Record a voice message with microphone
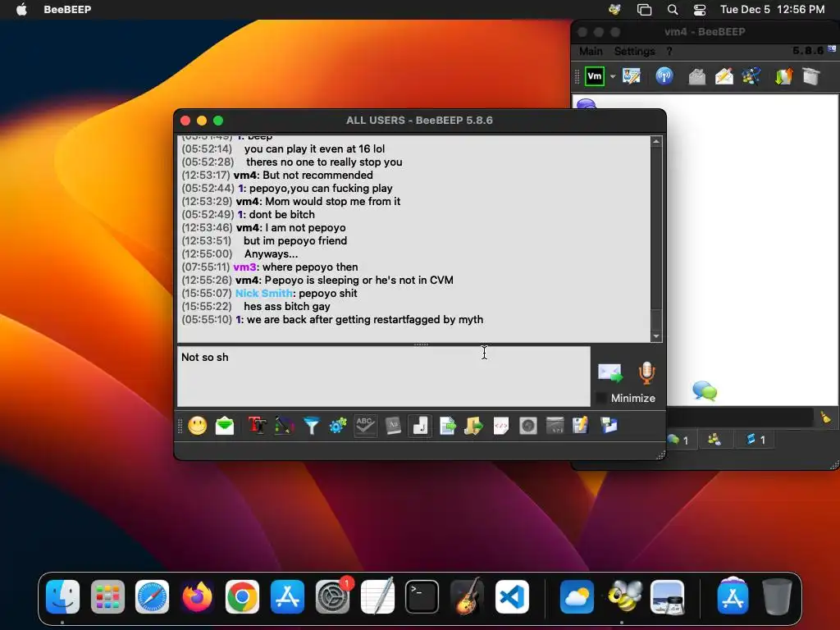Viewport: 840px width, 630px height. coord(646,373)
